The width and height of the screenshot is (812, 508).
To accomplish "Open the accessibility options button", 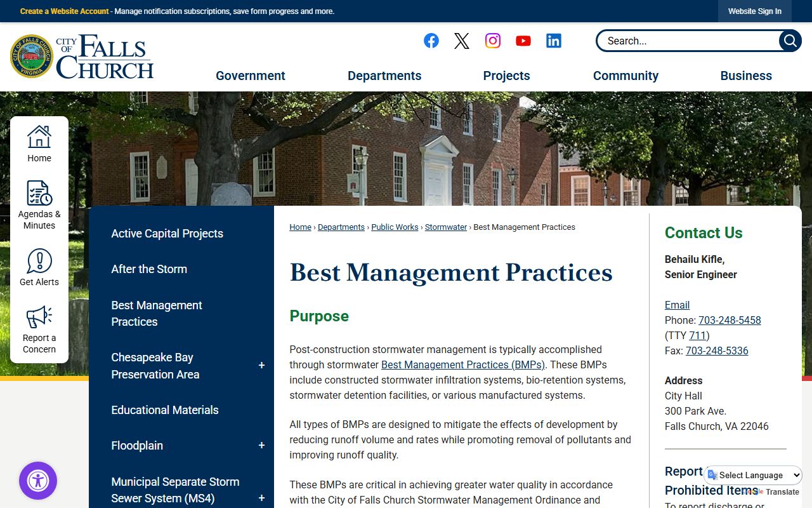I will click(x=38, y=481).
